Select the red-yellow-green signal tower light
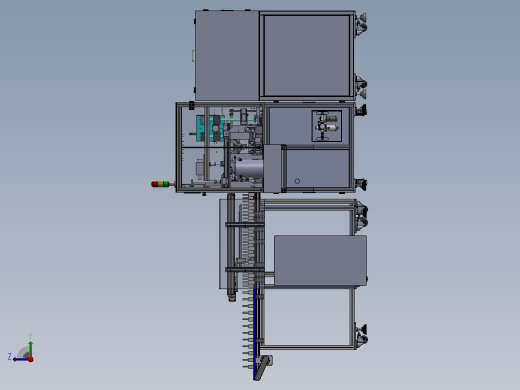Image resolution: width=520 pixels, height=390 pixels. tap(161, 184)
